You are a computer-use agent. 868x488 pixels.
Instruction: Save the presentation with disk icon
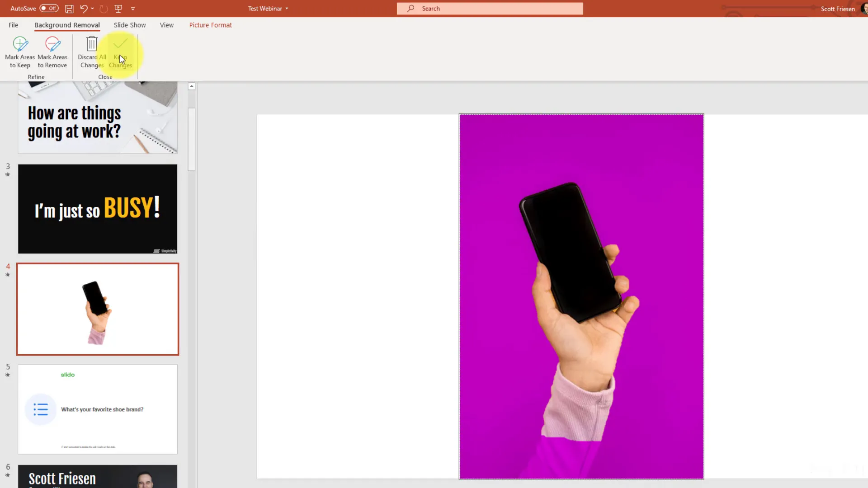[69, 9]
